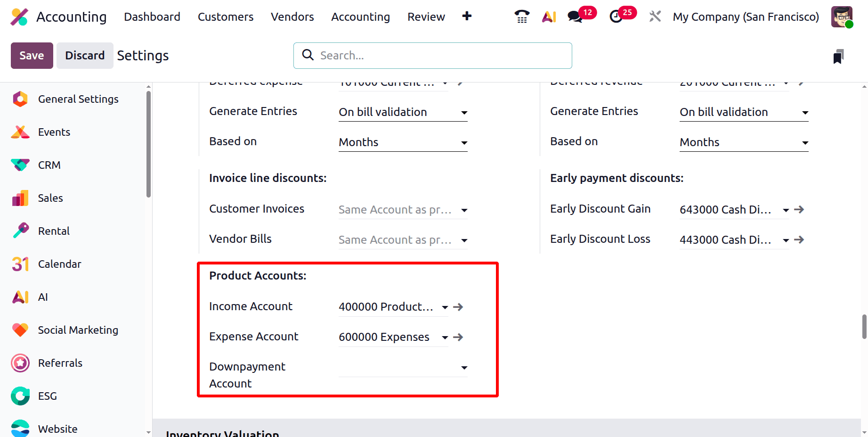
Task: Select the Rental section in the sidebar
Action: click(x=54, y=231)
